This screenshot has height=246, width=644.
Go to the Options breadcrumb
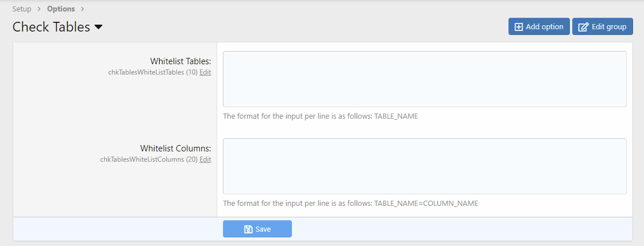[x=61, y=9]
